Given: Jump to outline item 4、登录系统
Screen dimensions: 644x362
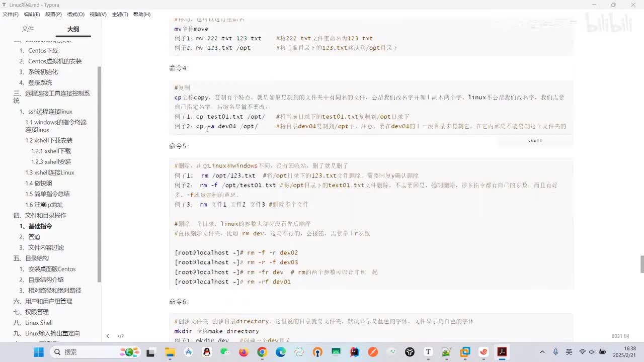Looking at the screenshot, I should (36, 82).
